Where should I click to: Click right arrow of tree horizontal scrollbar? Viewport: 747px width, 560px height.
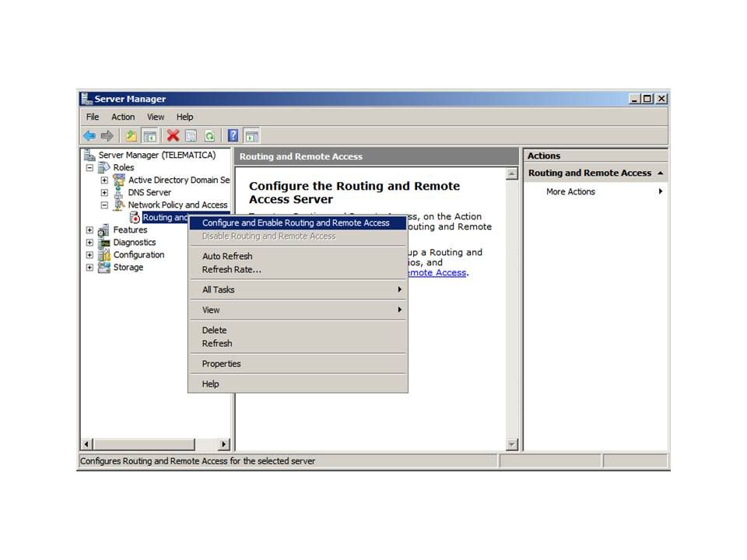pyautogui.click(x=224, y=444)
